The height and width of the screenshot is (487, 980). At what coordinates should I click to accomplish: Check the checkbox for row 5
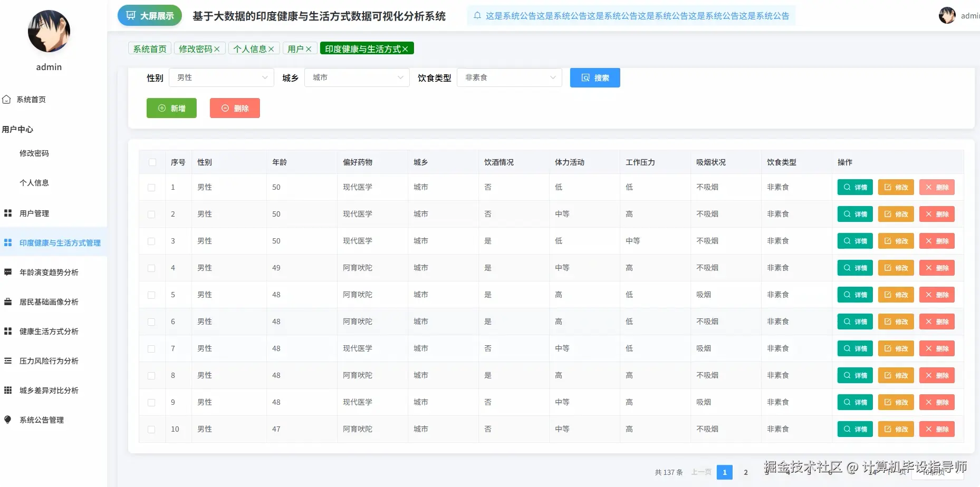pos(151,295)
